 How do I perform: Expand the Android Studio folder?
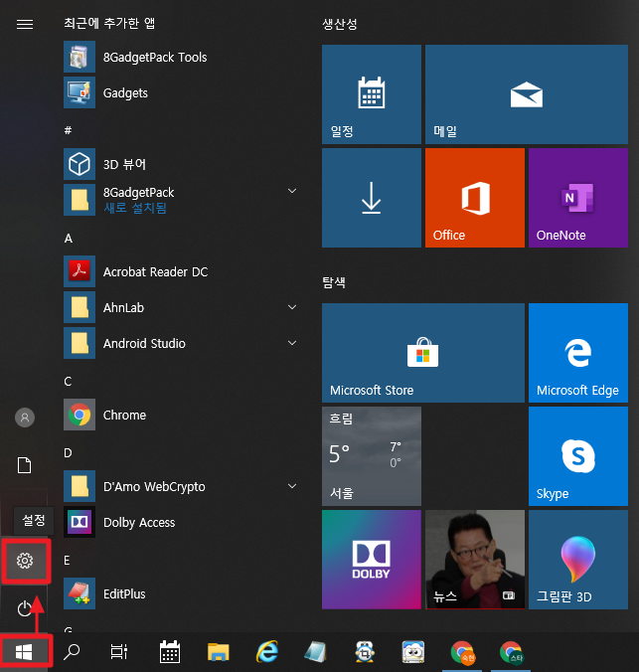click(180, 343)
